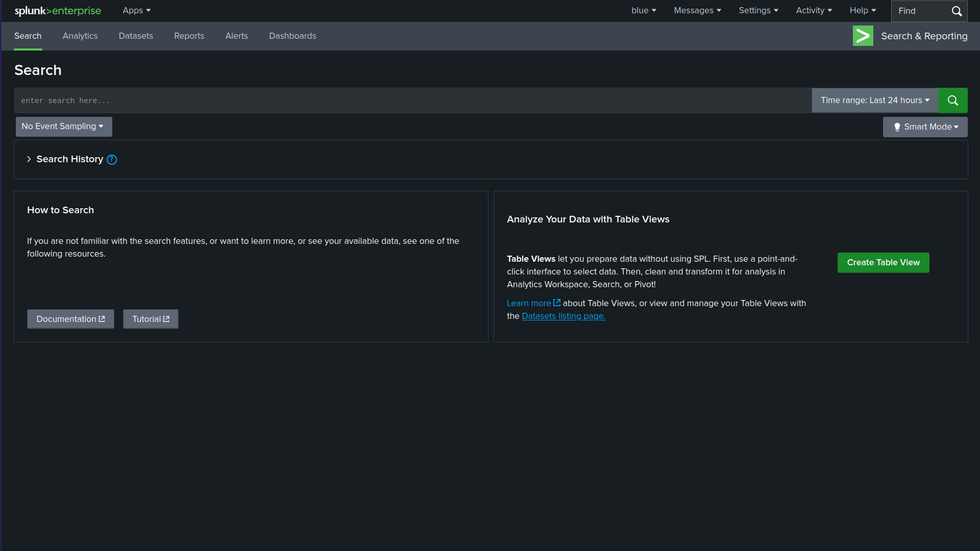Click the lightbulb icon on Smart Mode
980x551 pixels.
(897, 127)
